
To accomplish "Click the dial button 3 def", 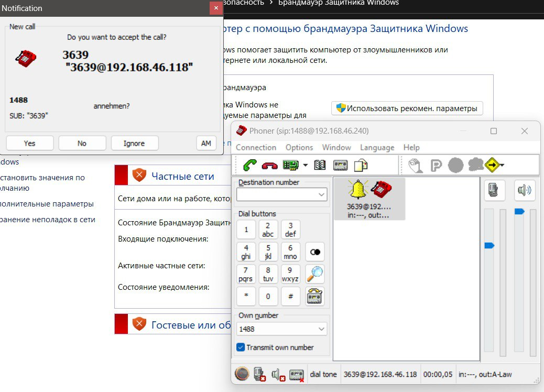I will (290, 230).
